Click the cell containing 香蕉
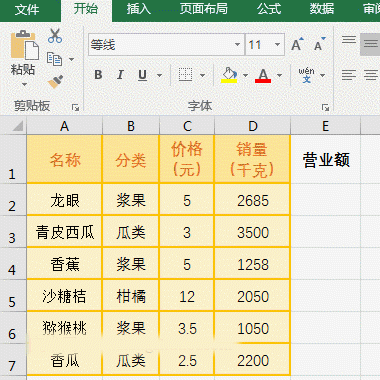The width and height of the screenshot is (380, 380). pyautogui.click(x=64, y=264)
